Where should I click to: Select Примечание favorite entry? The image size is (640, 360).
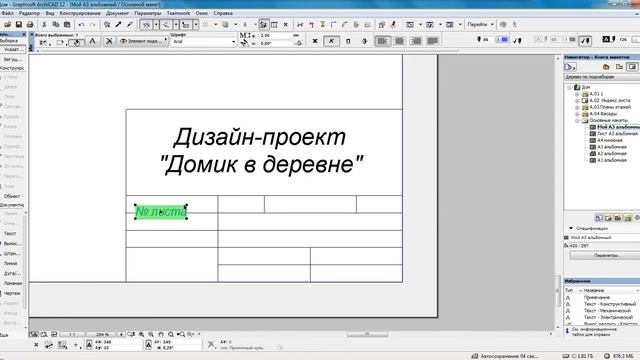pyautogui.click(x=596, y=297)
